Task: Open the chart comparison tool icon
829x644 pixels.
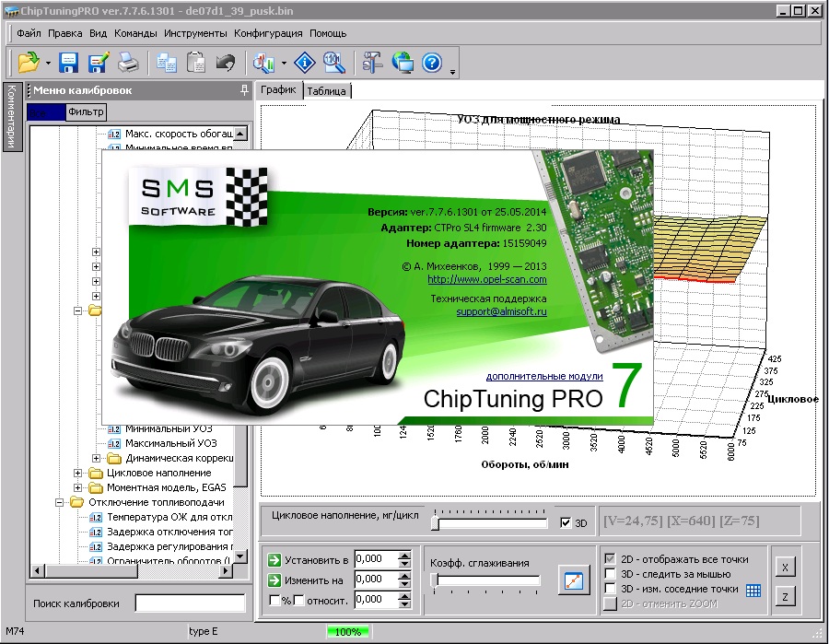Action: [263, 63]
